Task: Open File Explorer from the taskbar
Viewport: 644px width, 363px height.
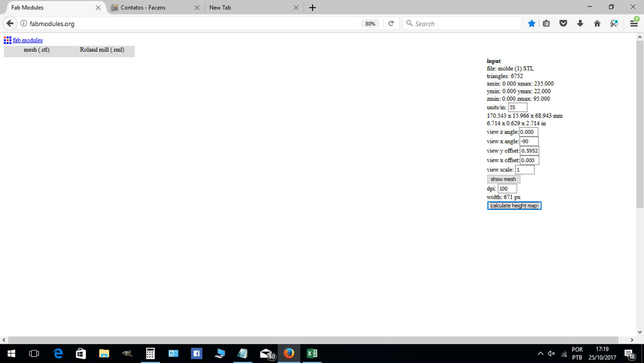Action: 104,354
